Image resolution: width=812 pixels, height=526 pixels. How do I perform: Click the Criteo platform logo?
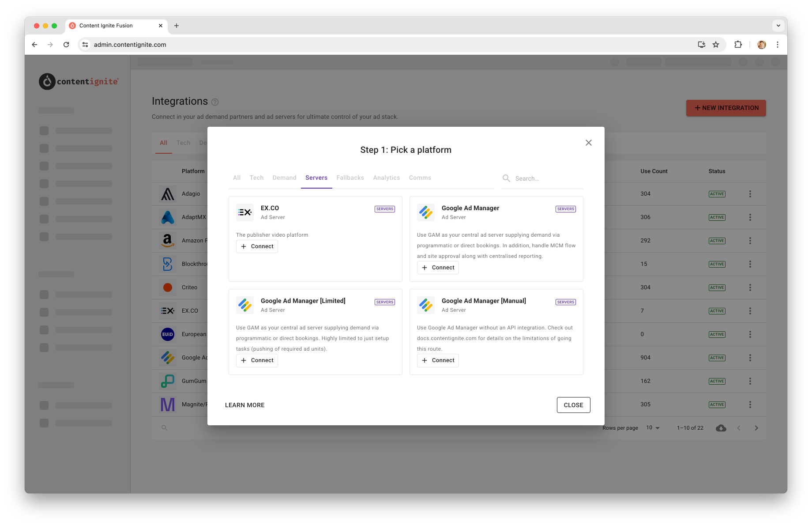coord(168,288)
